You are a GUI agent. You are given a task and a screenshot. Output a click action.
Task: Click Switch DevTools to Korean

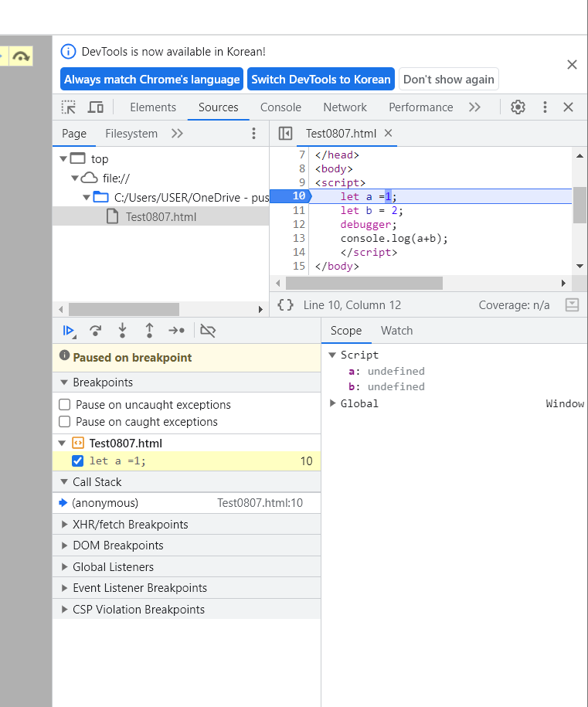[321, 80]
